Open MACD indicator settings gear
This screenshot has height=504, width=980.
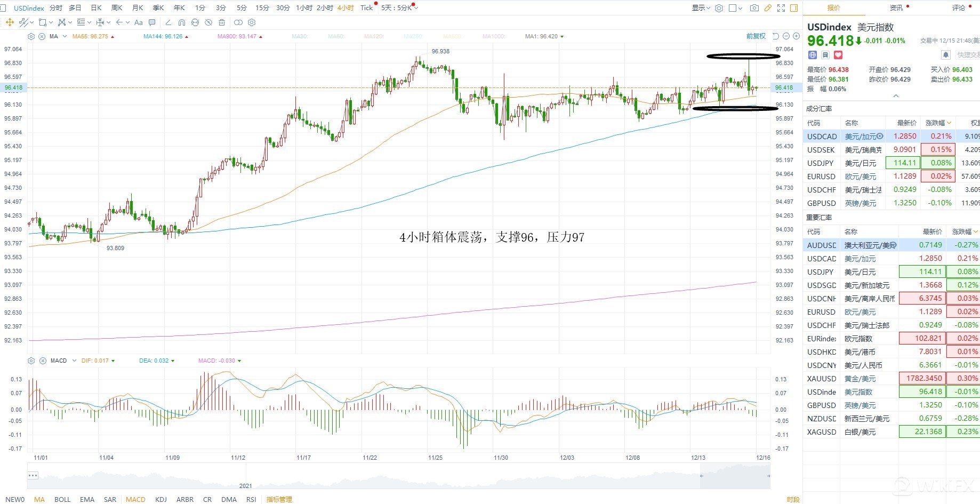[31, 361]
